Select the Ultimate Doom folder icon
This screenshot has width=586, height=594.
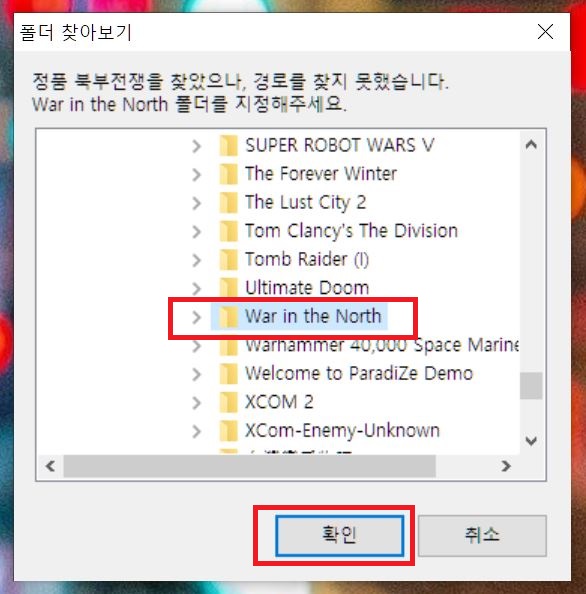tap(228, 288)
